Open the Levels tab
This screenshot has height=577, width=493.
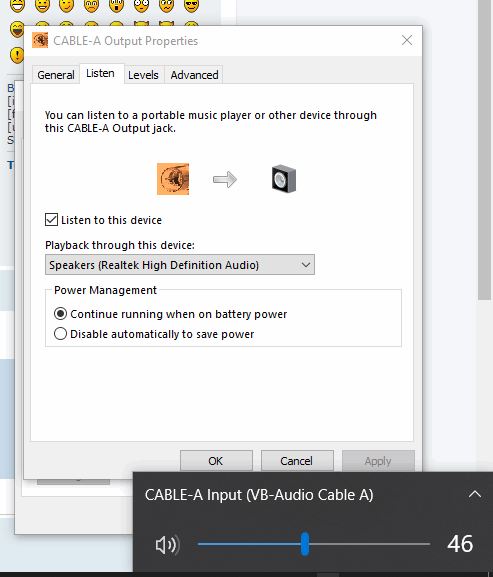point(143,75)
